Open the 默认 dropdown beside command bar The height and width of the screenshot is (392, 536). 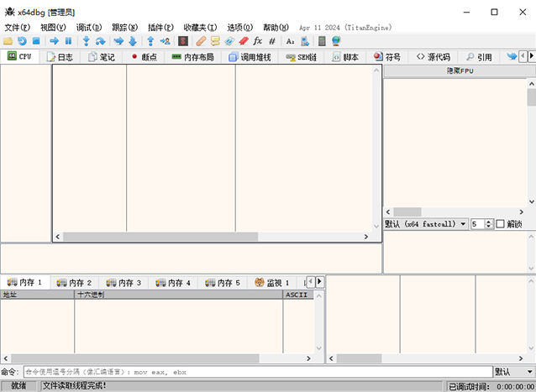pos(514,372)
